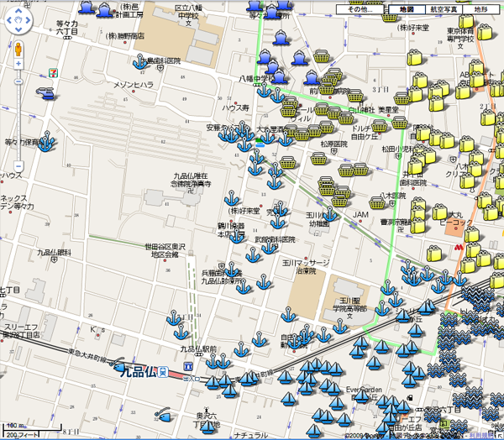The image size is (504, 440).
Task: Pan the map right with arrow control
Action: coord(28,21)
